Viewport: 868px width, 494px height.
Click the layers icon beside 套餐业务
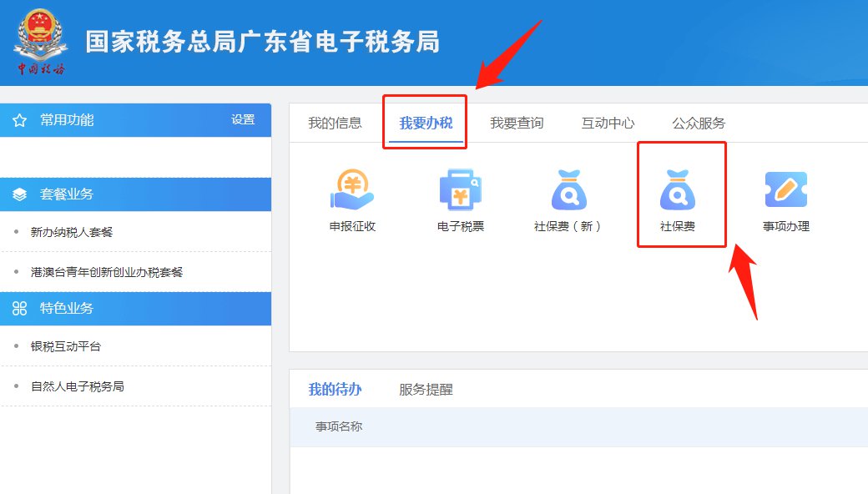19,194
